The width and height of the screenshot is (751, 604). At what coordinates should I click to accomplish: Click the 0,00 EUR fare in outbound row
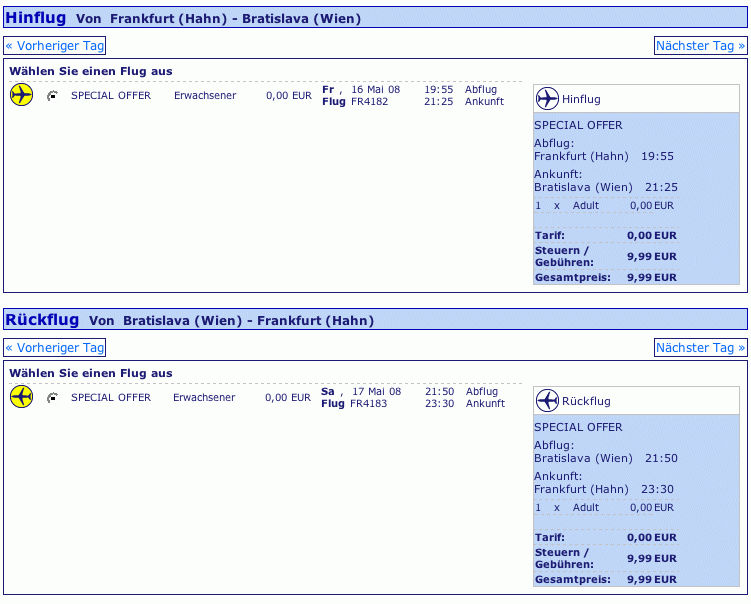288,96
